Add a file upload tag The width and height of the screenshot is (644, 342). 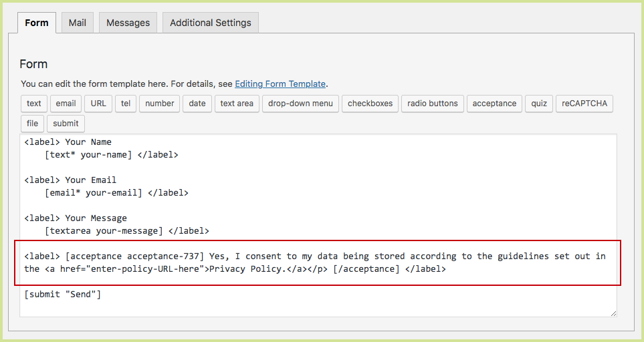[x=32, y=124]
